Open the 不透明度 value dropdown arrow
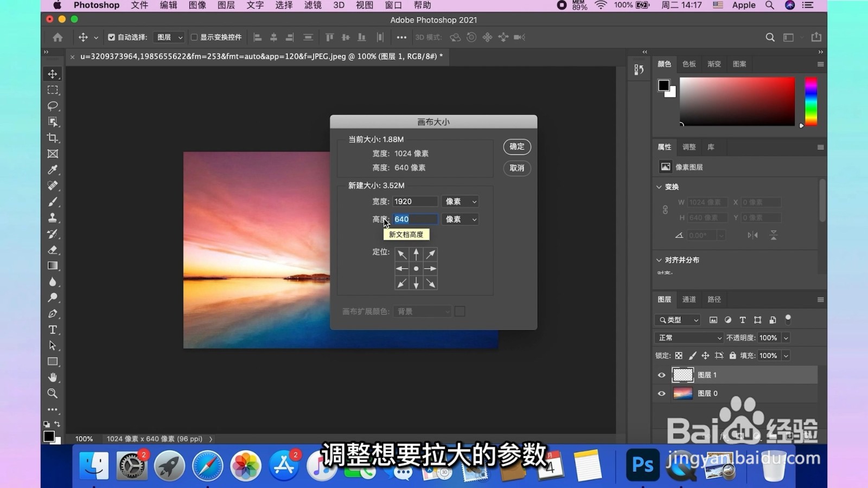 tap(786, 338)
